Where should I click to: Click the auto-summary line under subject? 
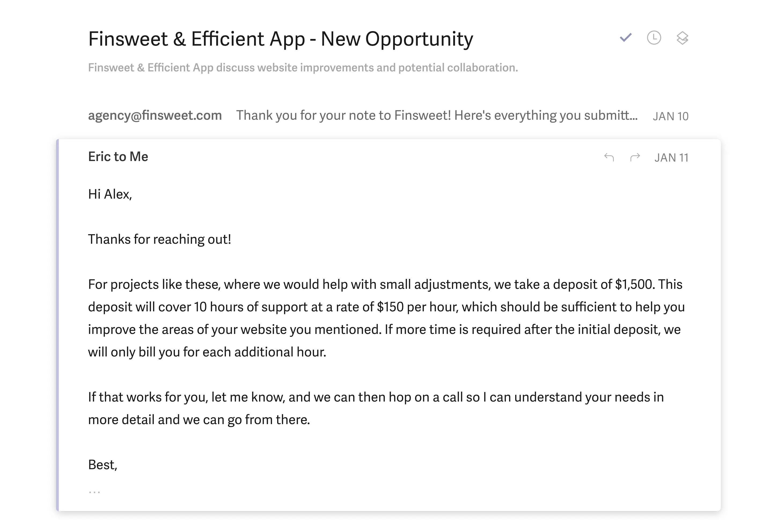coord(303,68)
